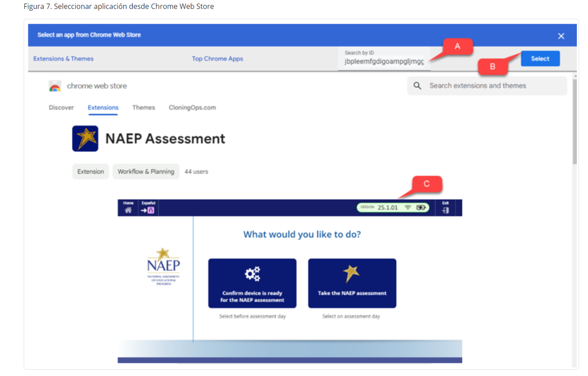Click the Extension category chip
Image resolution: width=588 pixels, height=376 pixels.
click(91, 171)
